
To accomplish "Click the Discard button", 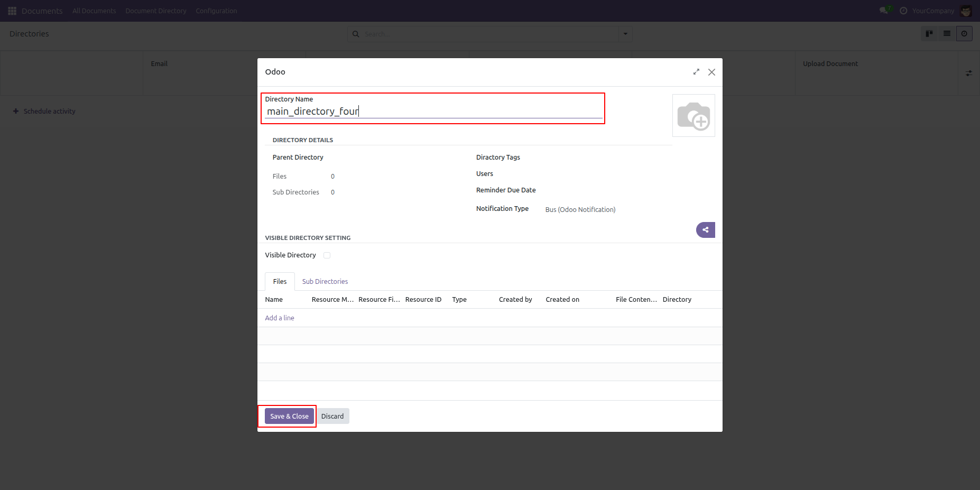I will pos(332,417).
